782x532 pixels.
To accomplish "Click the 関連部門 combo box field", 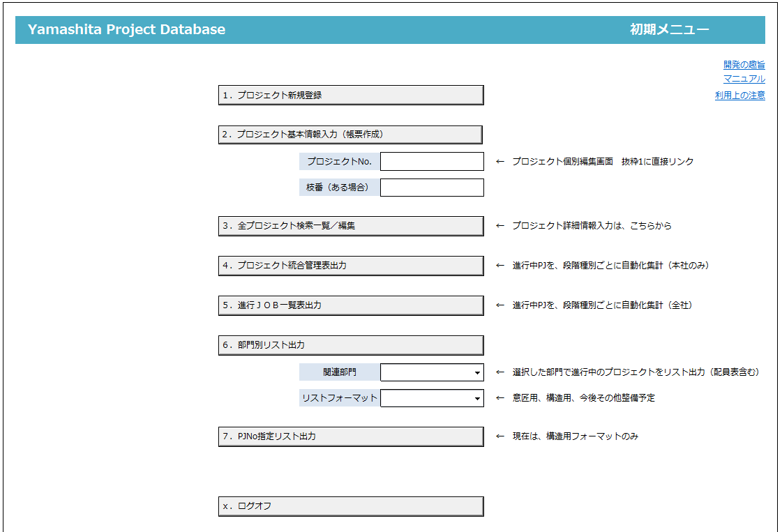I will click(432, 372).
